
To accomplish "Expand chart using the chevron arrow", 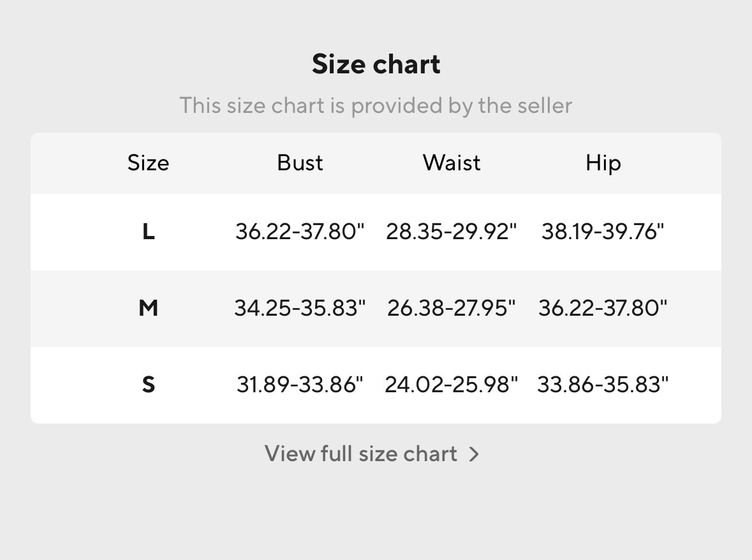I will tap(474, 454).
